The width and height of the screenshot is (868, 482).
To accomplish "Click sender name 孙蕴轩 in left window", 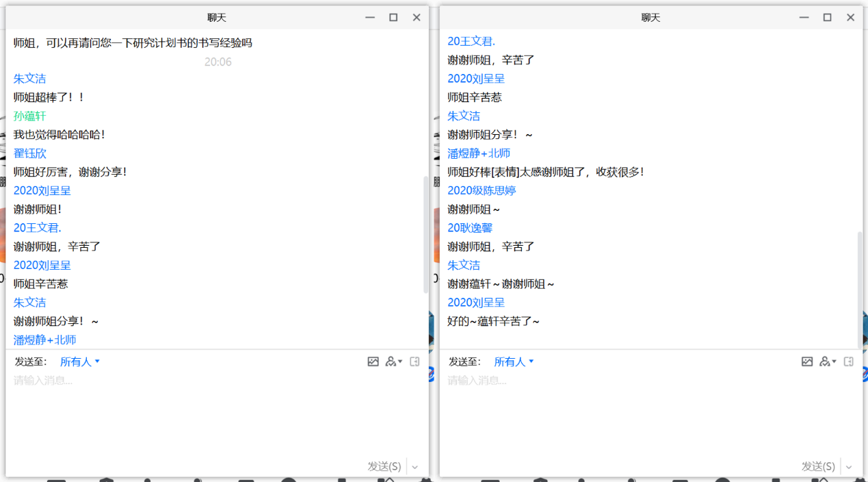I will tap(30, 116).
